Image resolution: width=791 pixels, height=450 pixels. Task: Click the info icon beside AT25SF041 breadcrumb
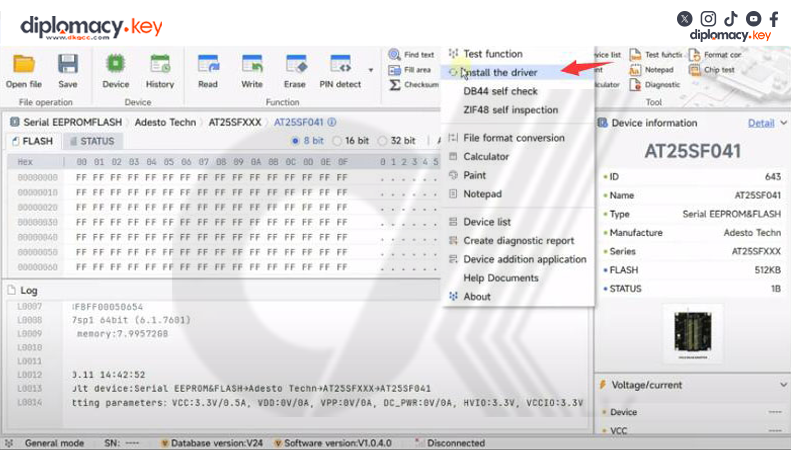tap(332, 122)
